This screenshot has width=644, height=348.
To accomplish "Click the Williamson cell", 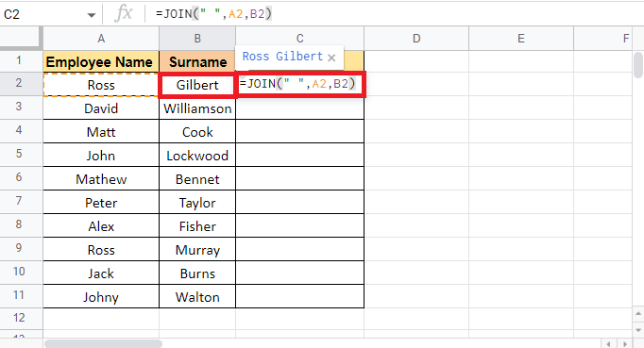I will [x=197, y=108].
